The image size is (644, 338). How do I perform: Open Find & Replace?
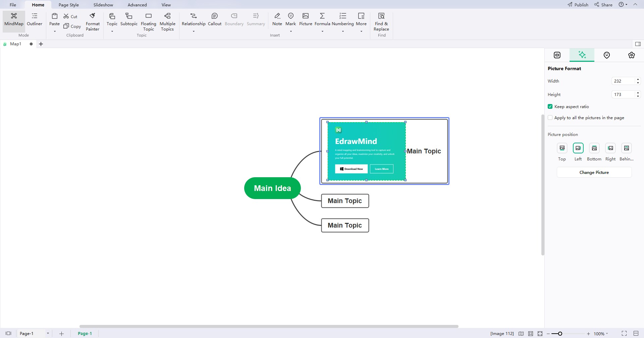coord(381,22)
